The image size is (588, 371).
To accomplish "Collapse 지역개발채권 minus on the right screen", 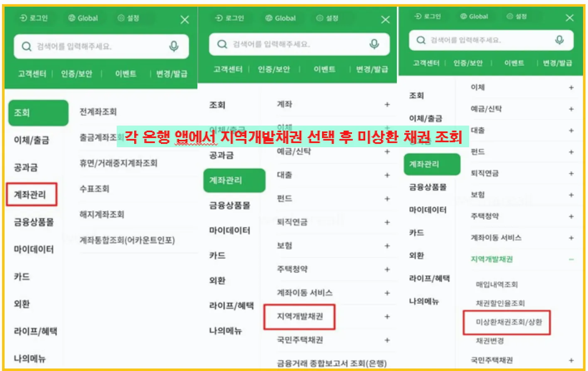I will click(x=571, y=259).
